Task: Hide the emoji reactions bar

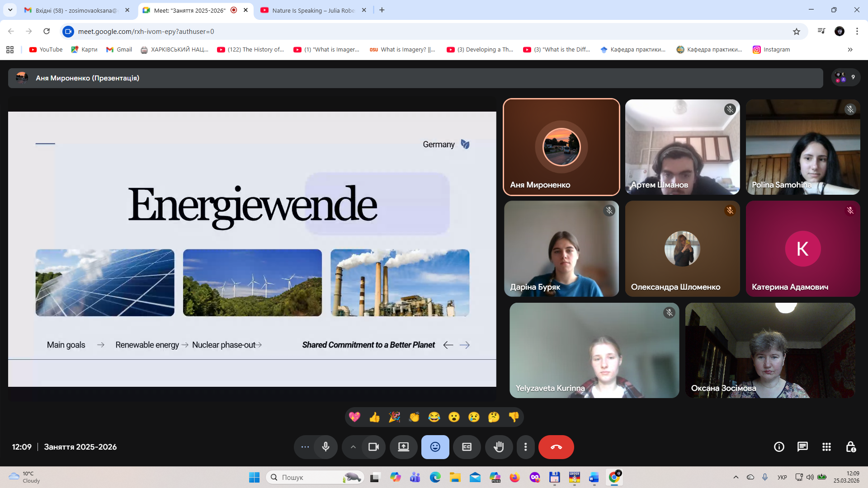Action: [435, 447]
